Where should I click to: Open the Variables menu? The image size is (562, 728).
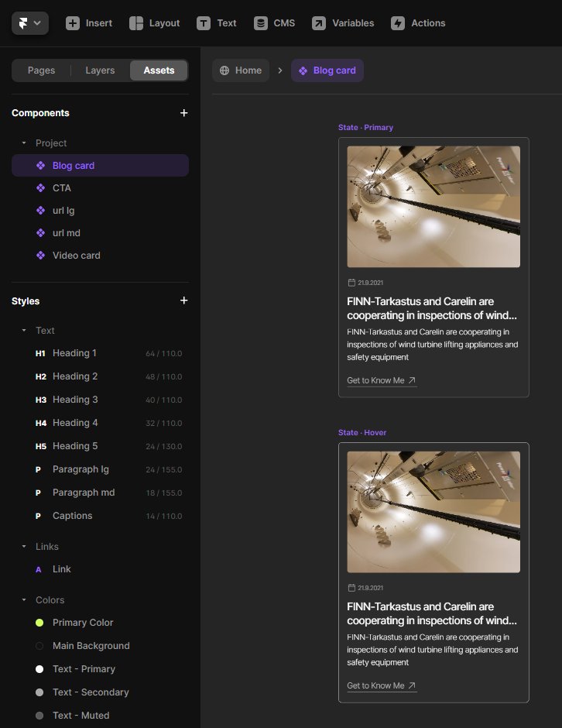pyautogui.click(x=343, y=23)
